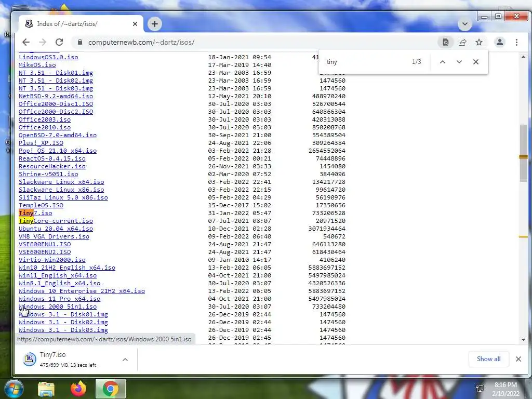Click the scrollbar down arrow
This screenshot has width=532, height=399.
coord(523,340)
